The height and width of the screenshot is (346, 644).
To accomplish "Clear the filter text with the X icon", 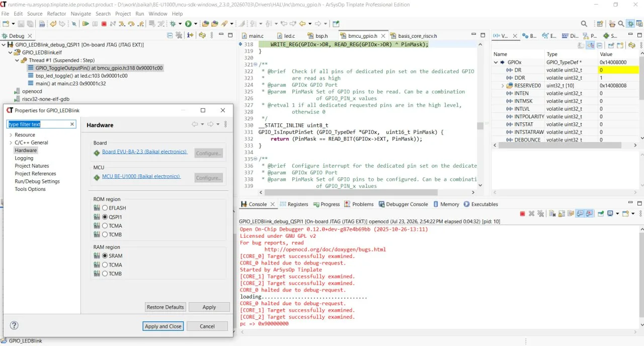I will pos(72,124).
